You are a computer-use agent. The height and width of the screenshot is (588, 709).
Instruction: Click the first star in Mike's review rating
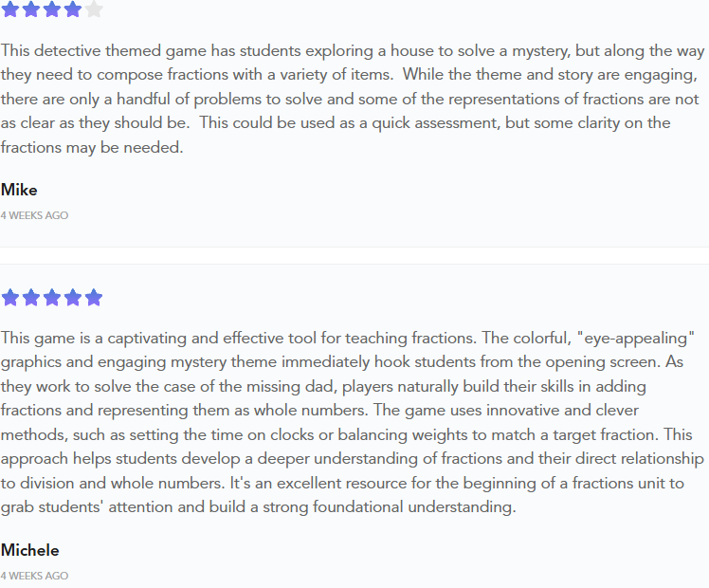pyautogui.click(x=10, y=9)
